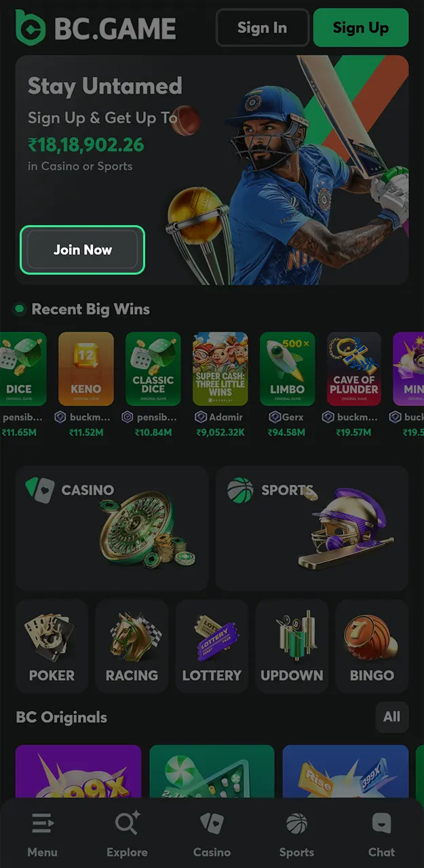Viewport: 424px width, 868px height.
Task: Select the Cave of Plunder thumbnail
Action: coord(354,369)
